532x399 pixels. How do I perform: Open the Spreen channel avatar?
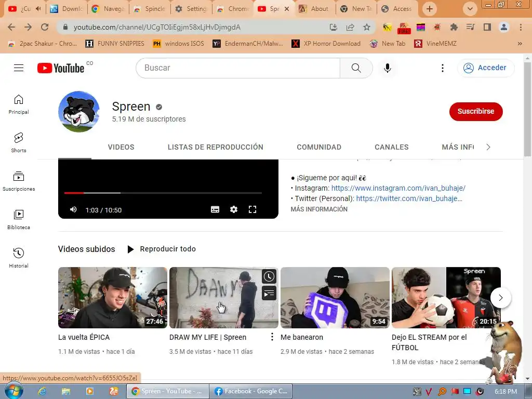click(79, 111)
